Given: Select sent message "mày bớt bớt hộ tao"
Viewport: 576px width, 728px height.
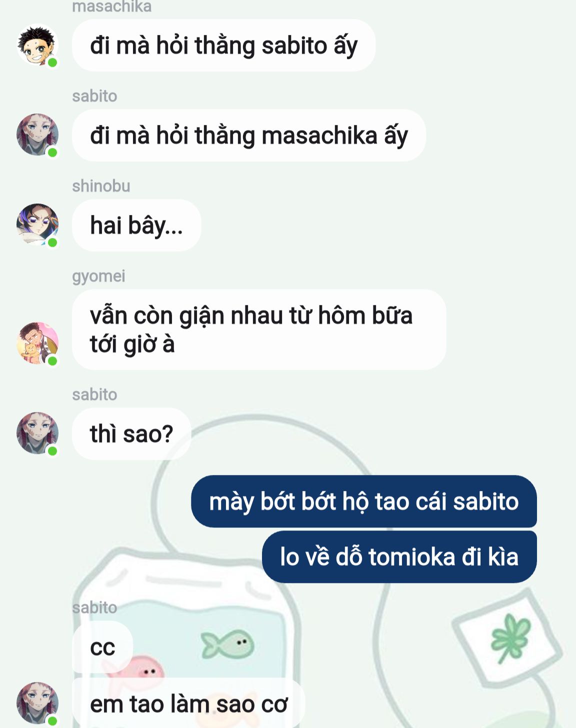Looking at the screenshot, I should point(364,501).
